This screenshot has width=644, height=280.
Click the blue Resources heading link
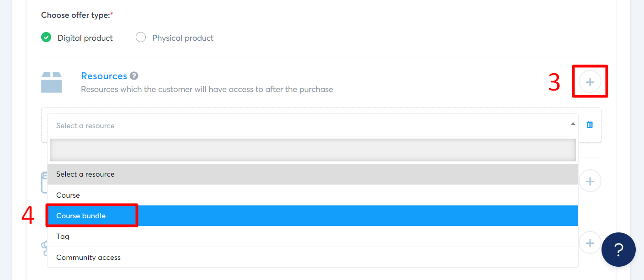[x=104, y=75]
